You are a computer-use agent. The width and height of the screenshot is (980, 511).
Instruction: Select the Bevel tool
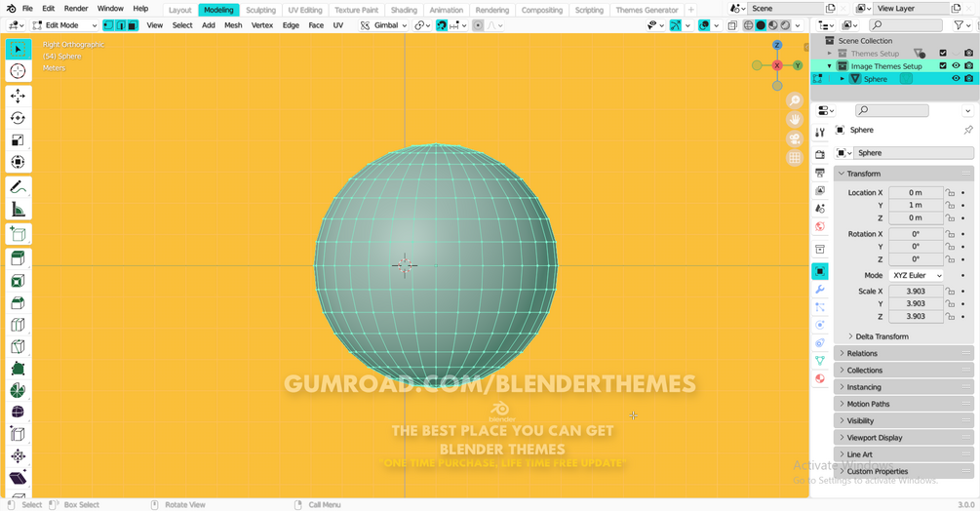(x=19, y=303)
